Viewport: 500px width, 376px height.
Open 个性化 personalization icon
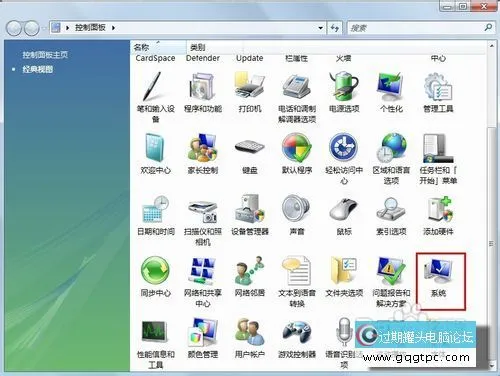pos(391,87)
